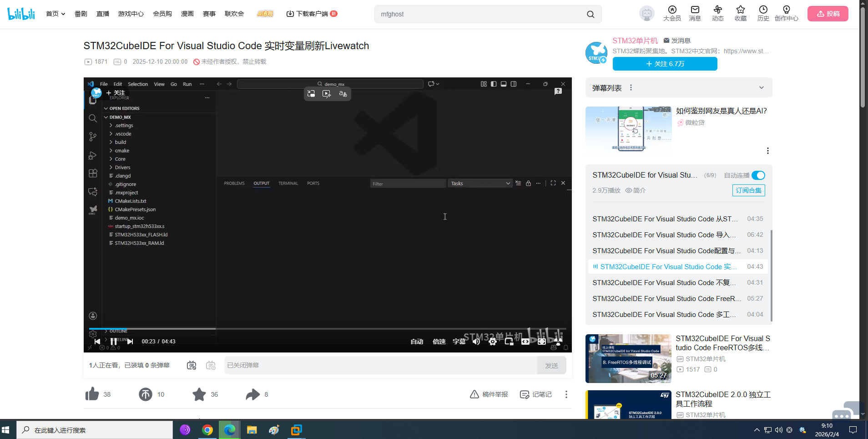Click the 发送 send danmaku button
This screenshot has width=868, height=439.
click(x=551, y=365)
